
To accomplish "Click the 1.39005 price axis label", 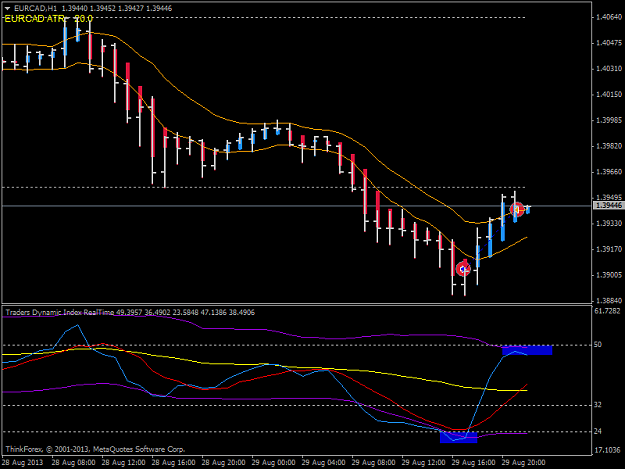I will tap(609, 275).
